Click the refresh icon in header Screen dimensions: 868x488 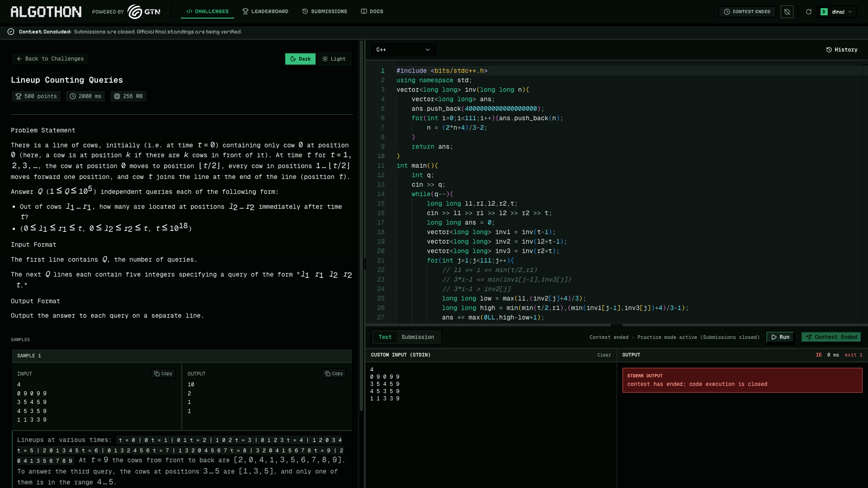(x=809, y=12)
